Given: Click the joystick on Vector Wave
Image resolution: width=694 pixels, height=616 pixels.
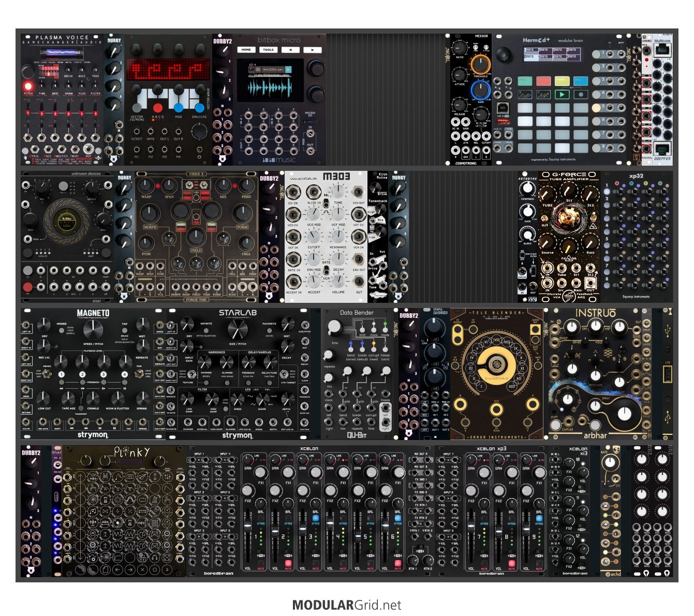Looking at the screenshot, I should coord(199,133).
